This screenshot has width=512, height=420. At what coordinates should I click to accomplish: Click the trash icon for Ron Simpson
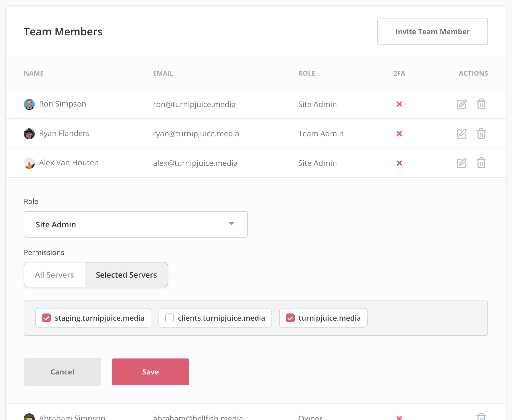point(481,104)
